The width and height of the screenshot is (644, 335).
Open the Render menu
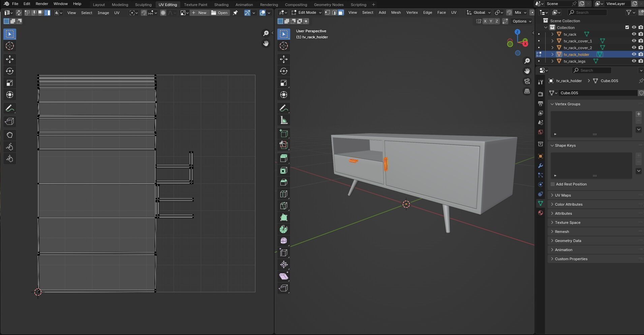coord(42,4)
